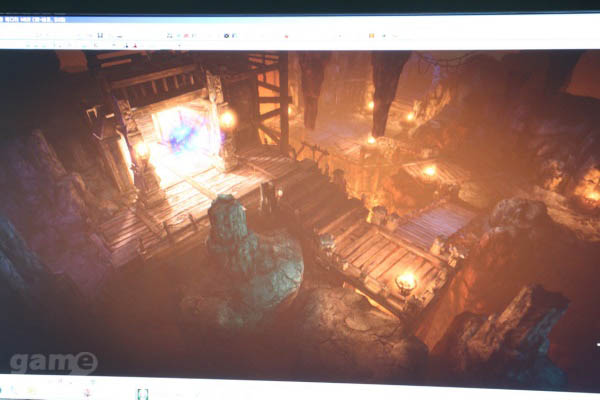Image resolution: width=600 pixels, height=400 pixels.
Task: Open the highlighted app icon in the taskbar
Action: click(x=142, y=393)
